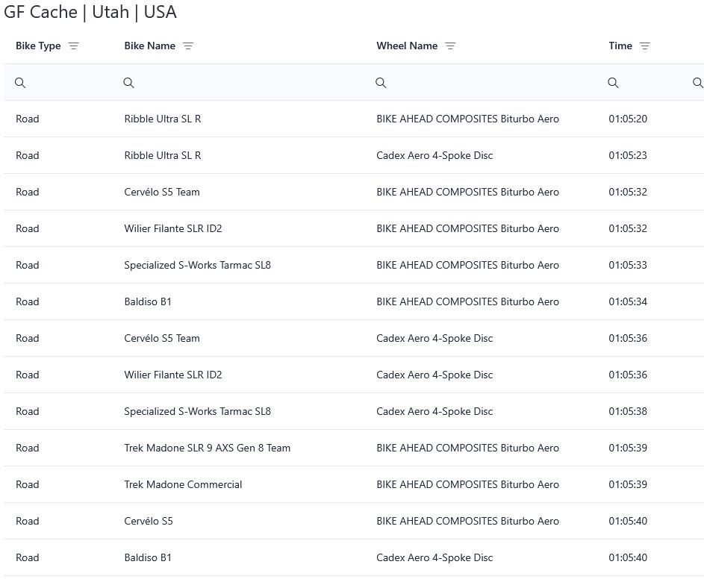The width and height of the screenshot is (704, 588).
Task: Sort by the Wheel Name column header
Action: [x=407, y=46]
